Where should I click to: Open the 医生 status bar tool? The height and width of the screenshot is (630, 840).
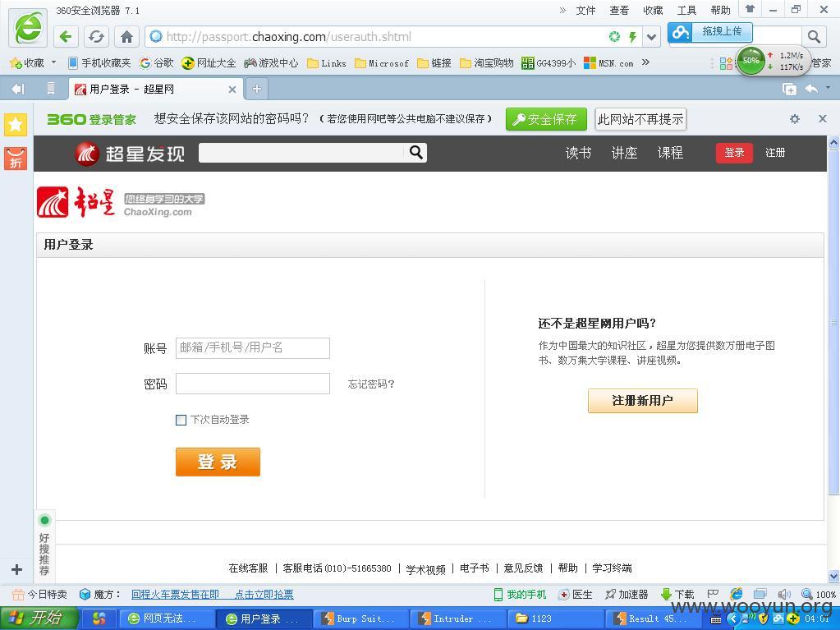tap(576, 594)
